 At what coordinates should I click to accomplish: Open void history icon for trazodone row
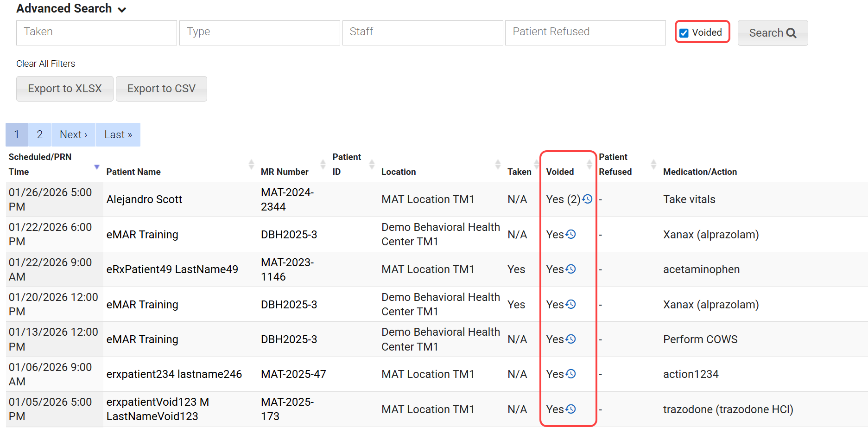pos(571,409)
